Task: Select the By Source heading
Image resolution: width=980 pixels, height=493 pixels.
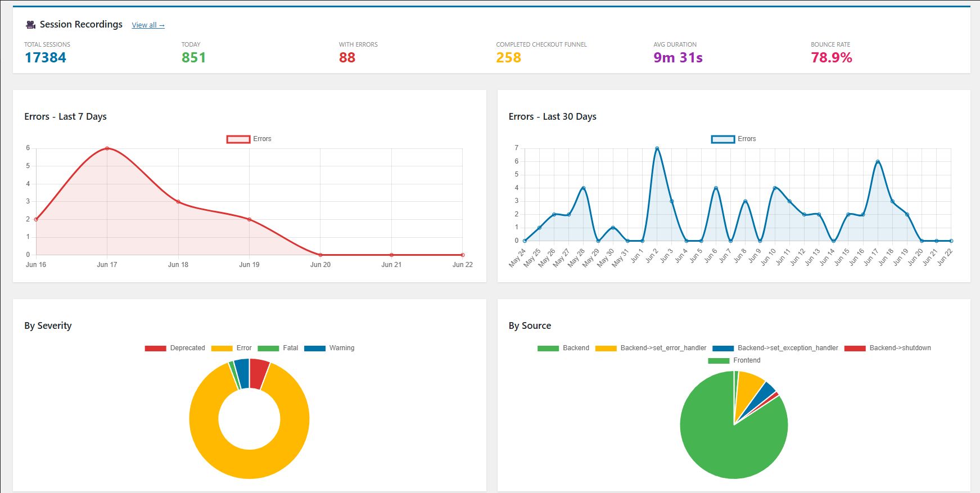Action: point(530,325)
